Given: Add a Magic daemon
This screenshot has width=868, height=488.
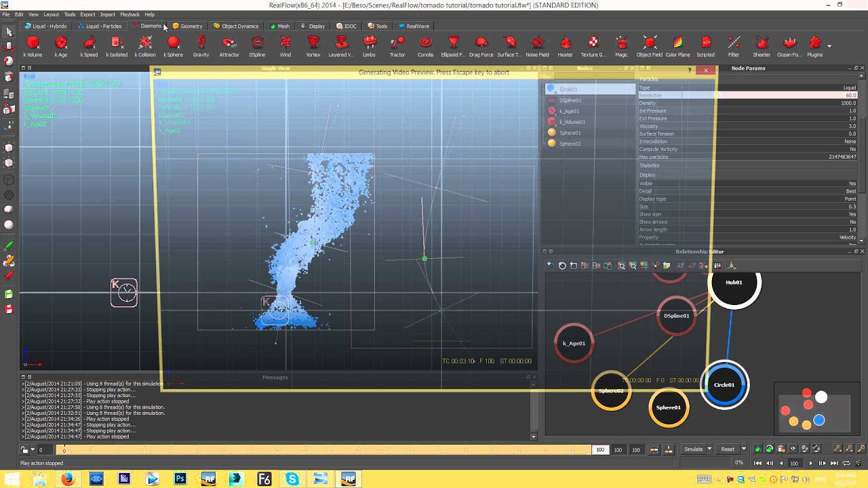Looking at the screenshot, I should pos(621,46).
